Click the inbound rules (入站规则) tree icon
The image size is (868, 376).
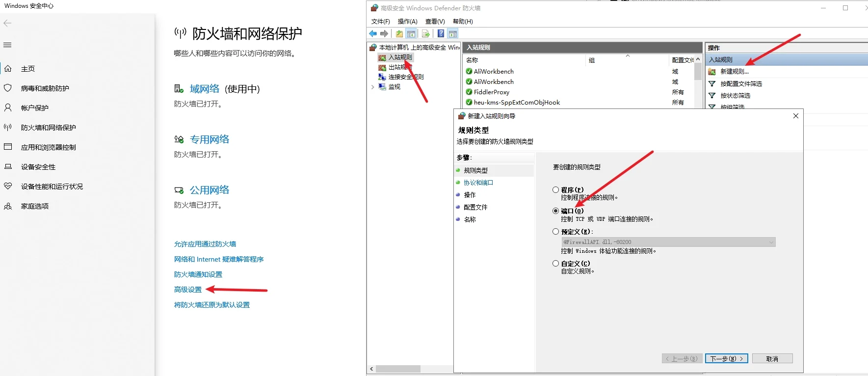click(382, 57)
